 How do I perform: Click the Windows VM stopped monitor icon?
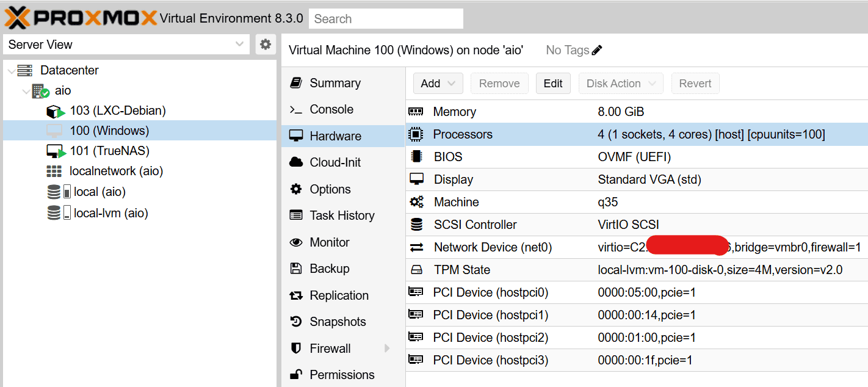(54, 131)
